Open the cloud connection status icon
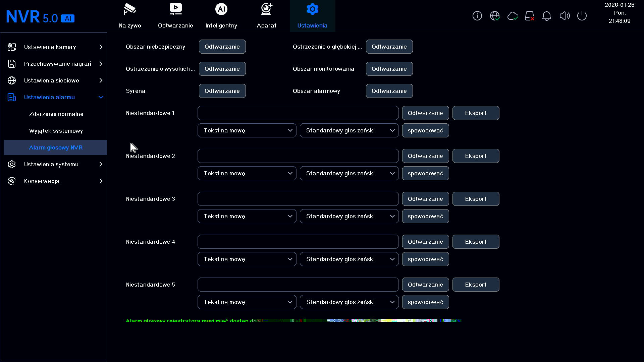Image resolution: width=644 pixels, height=362 pixels. (x=513, y=16)
